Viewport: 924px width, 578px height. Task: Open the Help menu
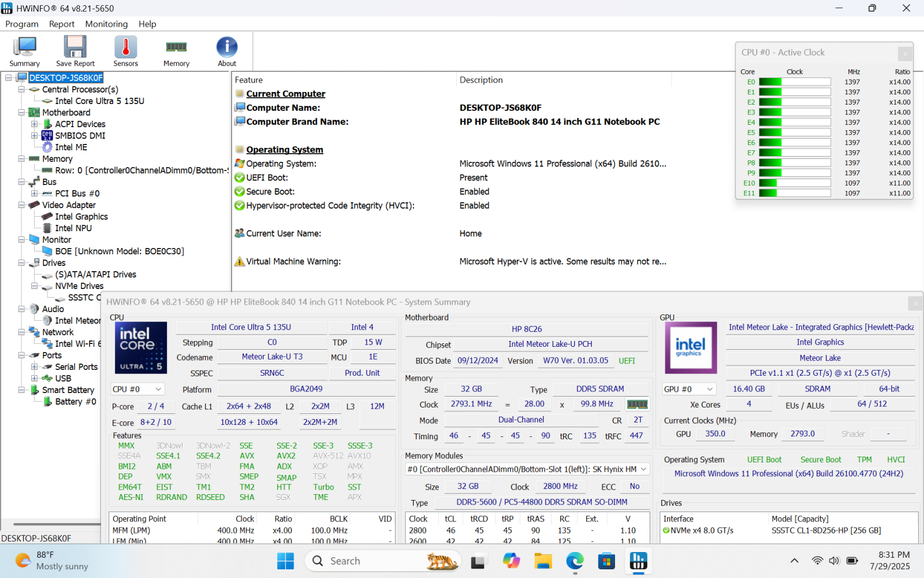coord(147,24)
